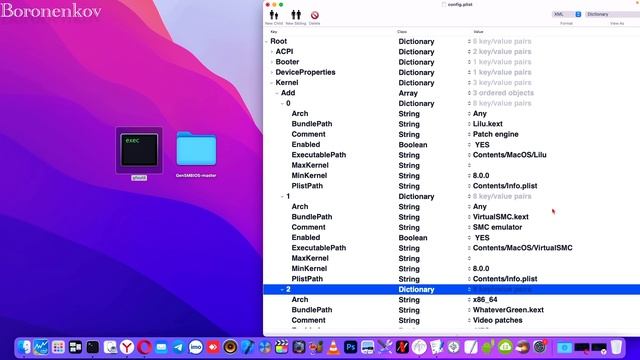The image size is (640, 360).
Task: Select Contents/Info.plist value under item 1
Action: point(505,279)
